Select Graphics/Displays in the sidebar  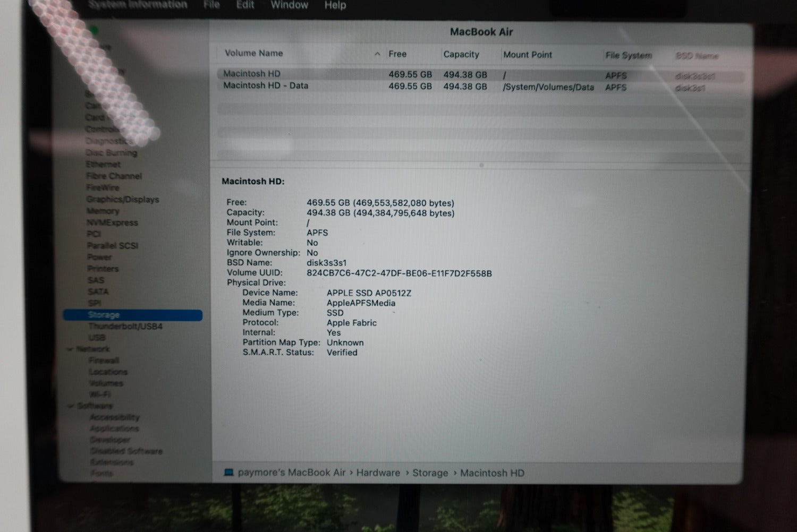pos(123,200)
